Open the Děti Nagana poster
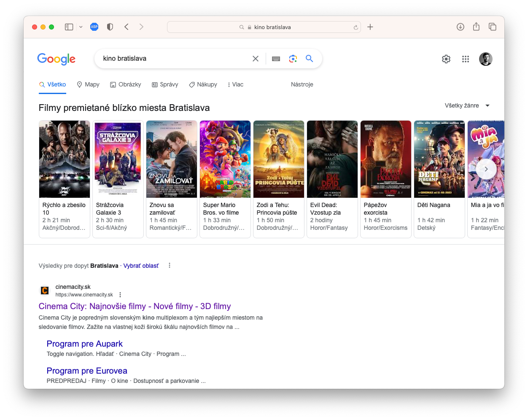This screenshot has height=420, width=528. pos(439,159)
